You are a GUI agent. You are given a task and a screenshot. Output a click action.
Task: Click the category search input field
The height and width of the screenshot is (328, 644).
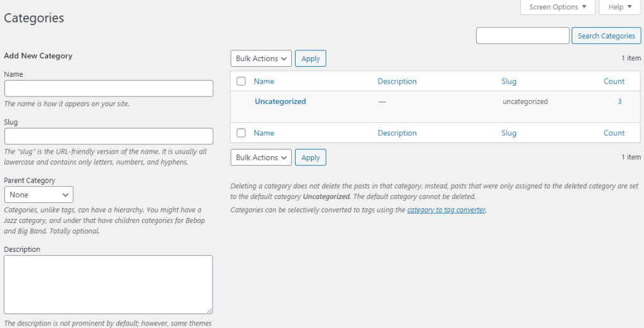tap(523, 36)
